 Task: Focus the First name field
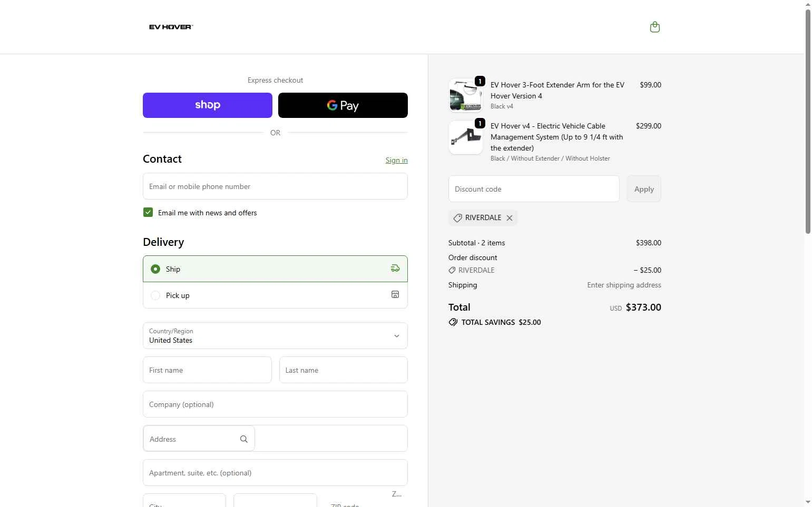point(207,370)
